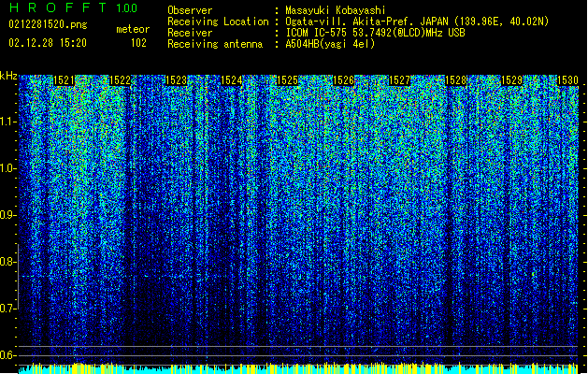Select file name 0212281520.png
The image size is (588, 374).
click(48, 25)
